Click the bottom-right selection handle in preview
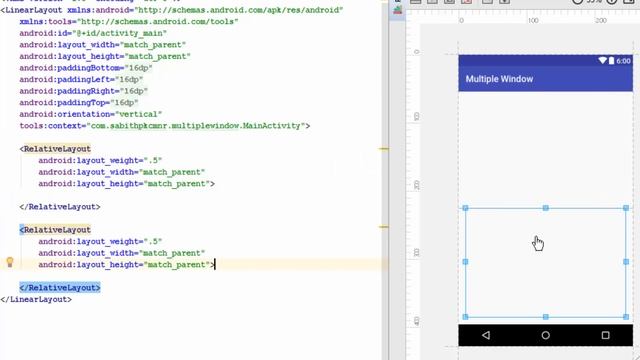This screenshot has width=640, height=360. pyautogui.click(x=626, y=317)
